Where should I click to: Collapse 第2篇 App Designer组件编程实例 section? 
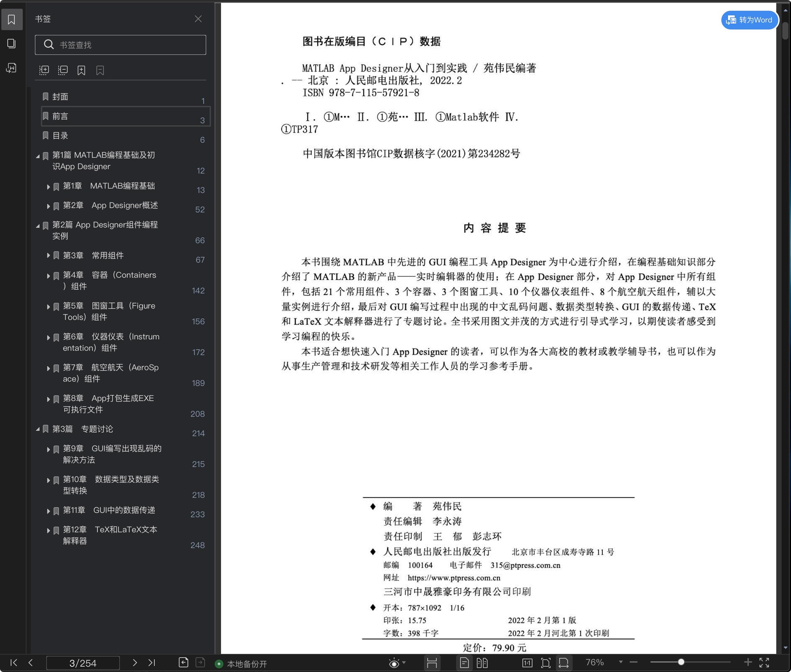38,226
